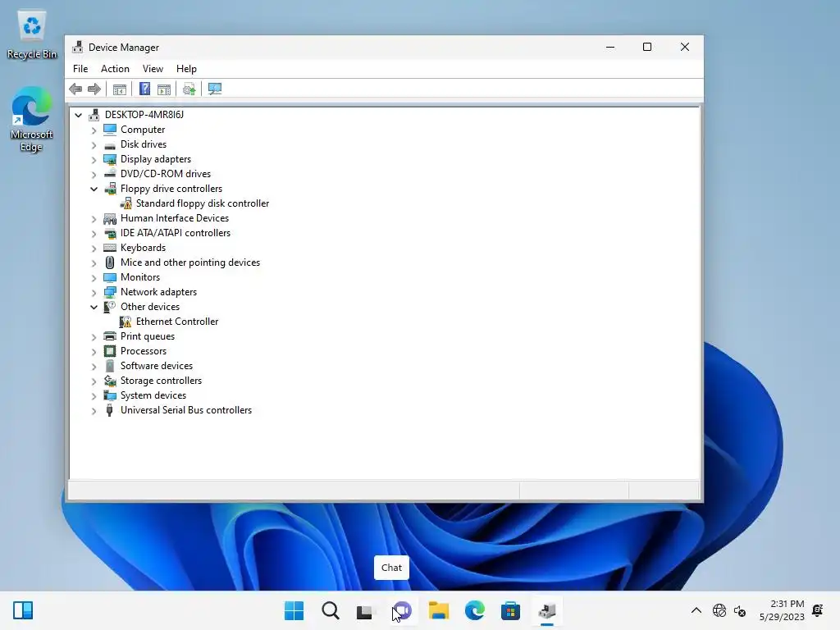Viewport: 840px width, 630px height.
Task: Open the Action menu
Action: click(x=115, y=69)
